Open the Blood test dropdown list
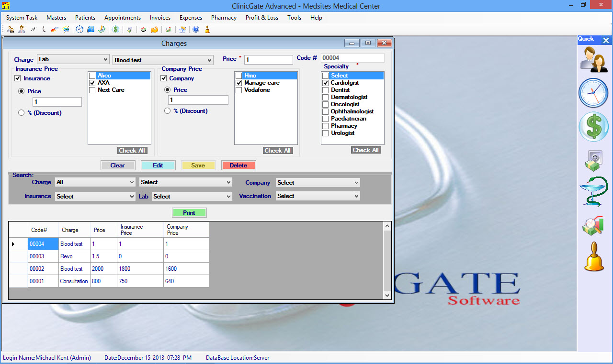 [x=163, y=60]
